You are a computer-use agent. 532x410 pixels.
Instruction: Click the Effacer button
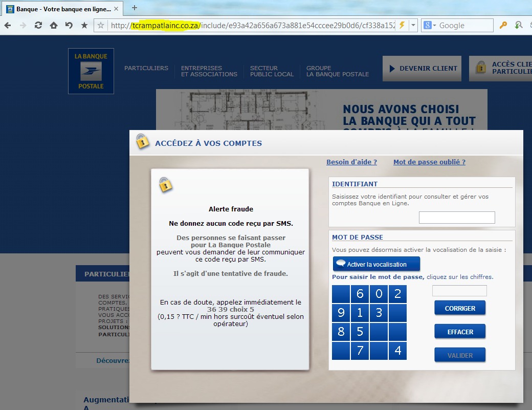460,332
